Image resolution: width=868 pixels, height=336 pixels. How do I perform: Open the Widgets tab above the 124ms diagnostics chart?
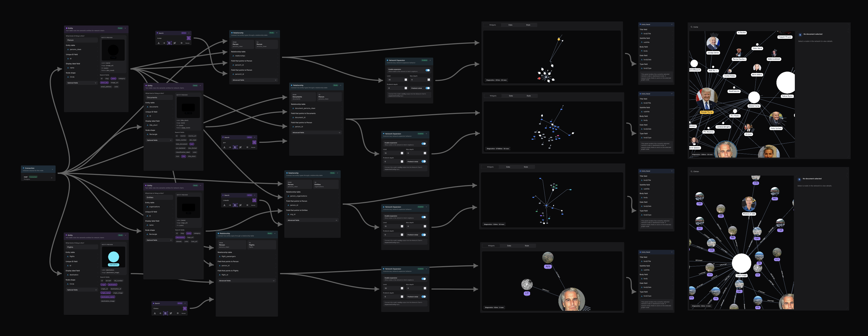(490, 167)
